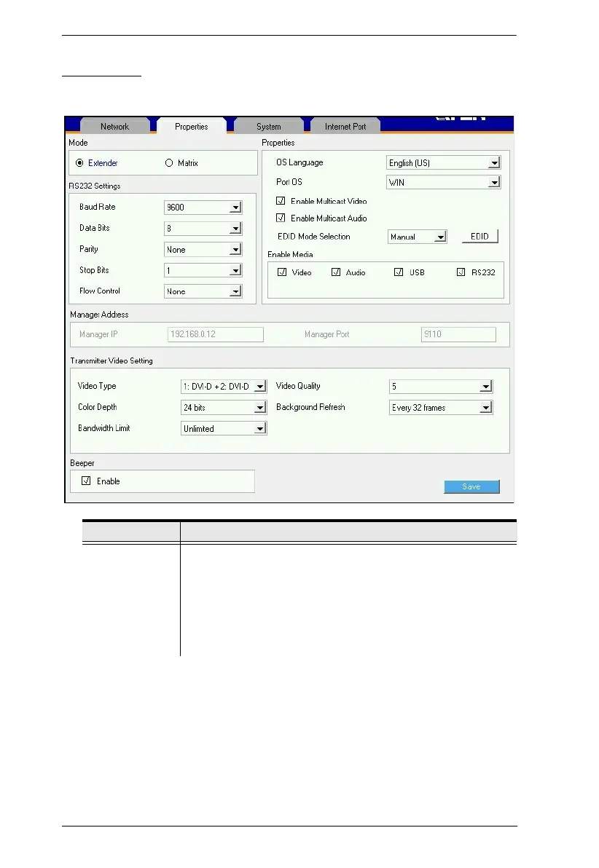Image resolution: width=599 pixels, height=868 pixels.
Task: Open the Color Depth dropdown
Action: (224, 408)
